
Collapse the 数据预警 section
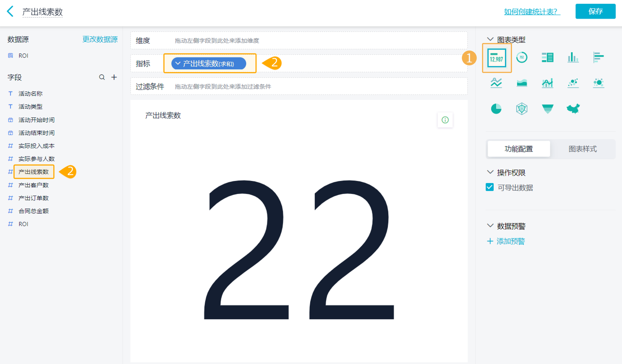click(x=489, y=225)
